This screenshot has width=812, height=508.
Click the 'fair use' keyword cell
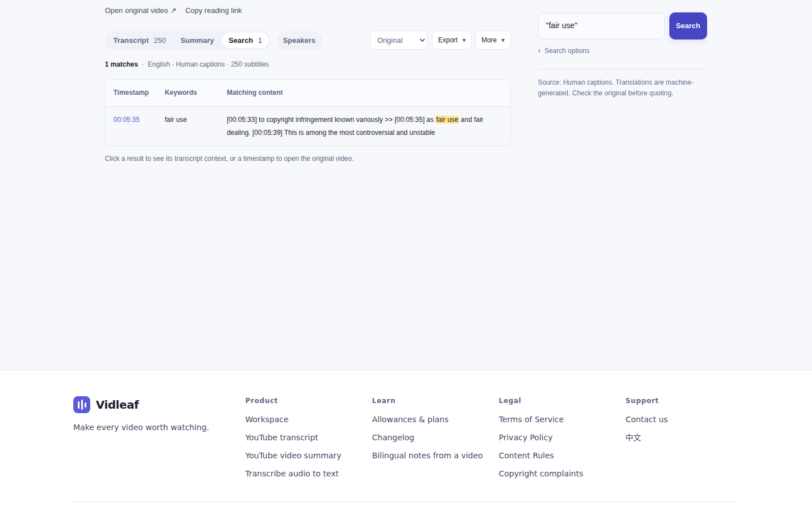coord(176,120)
